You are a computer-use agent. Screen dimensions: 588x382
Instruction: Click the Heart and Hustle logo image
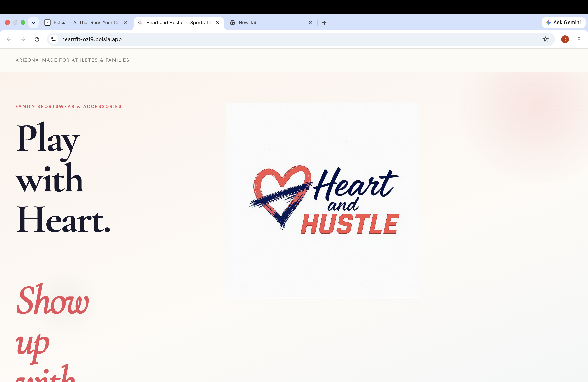coord(323,200)
